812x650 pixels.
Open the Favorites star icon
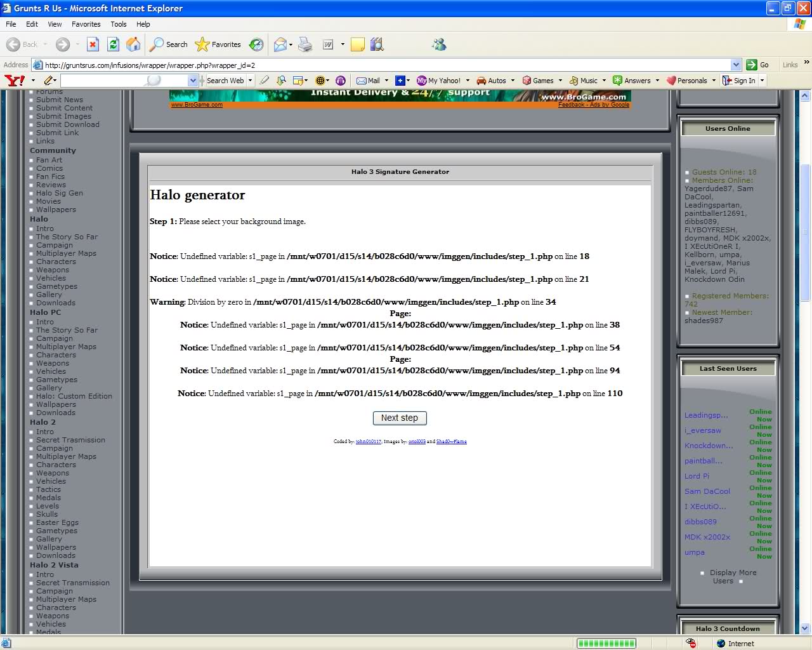coord(202,44)
